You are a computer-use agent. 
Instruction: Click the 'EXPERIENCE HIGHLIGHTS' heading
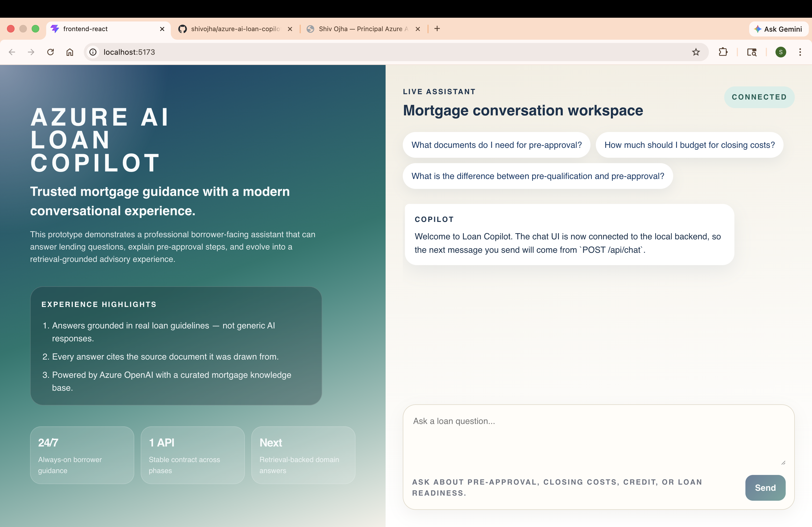point(99,304)
